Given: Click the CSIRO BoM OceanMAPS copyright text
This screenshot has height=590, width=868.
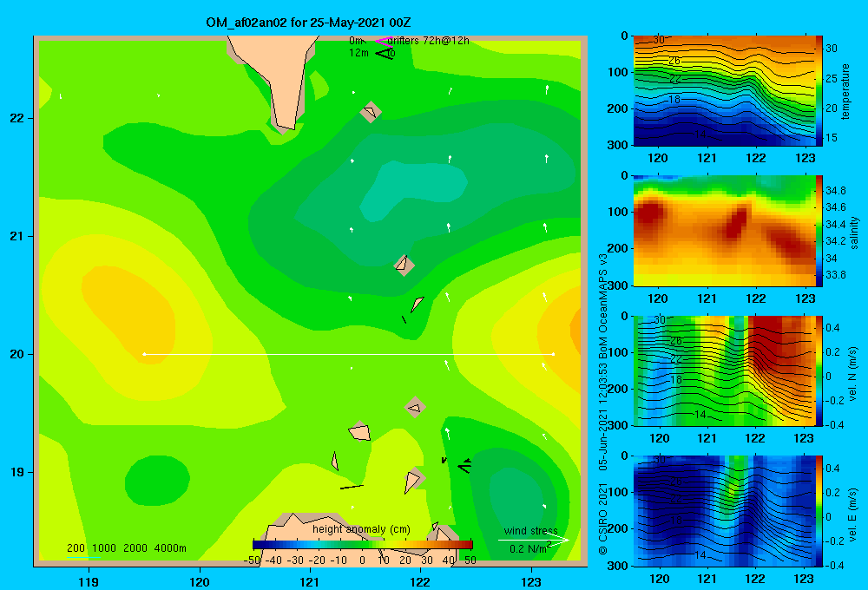Looking at the screenshot, I should [603, 404].
